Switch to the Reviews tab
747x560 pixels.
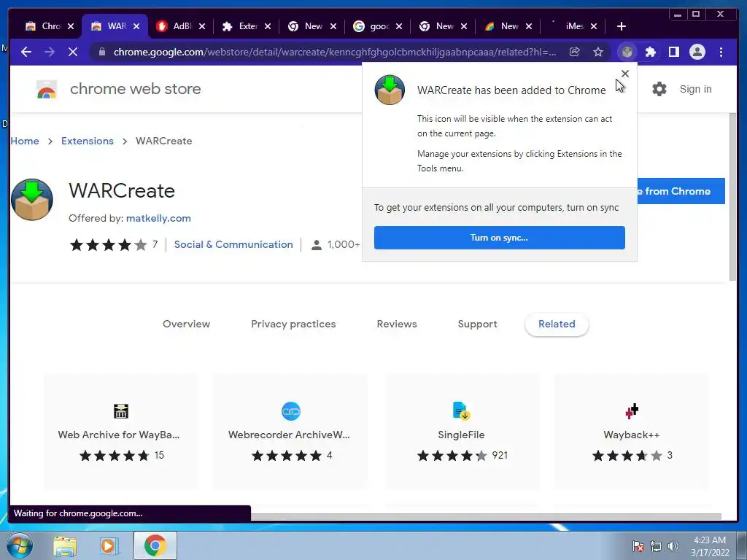pyautogui.click(x=397, y=324)
